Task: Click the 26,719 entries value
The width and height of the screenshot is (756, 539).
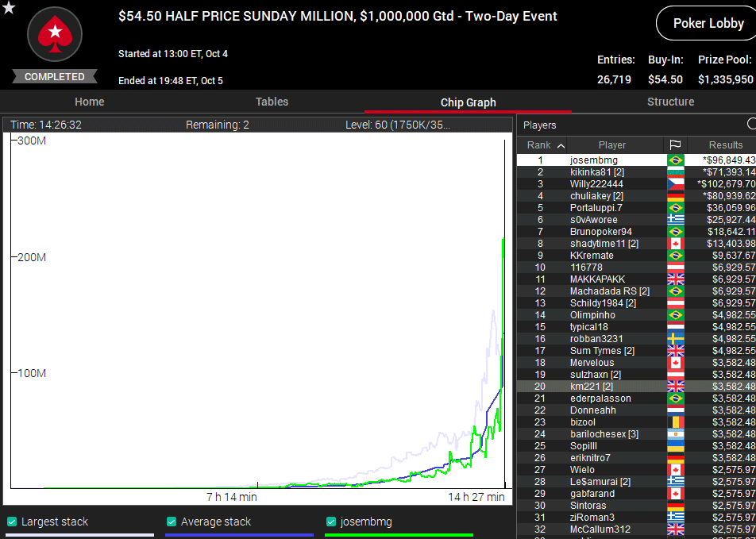Action: tap(614, 79)
